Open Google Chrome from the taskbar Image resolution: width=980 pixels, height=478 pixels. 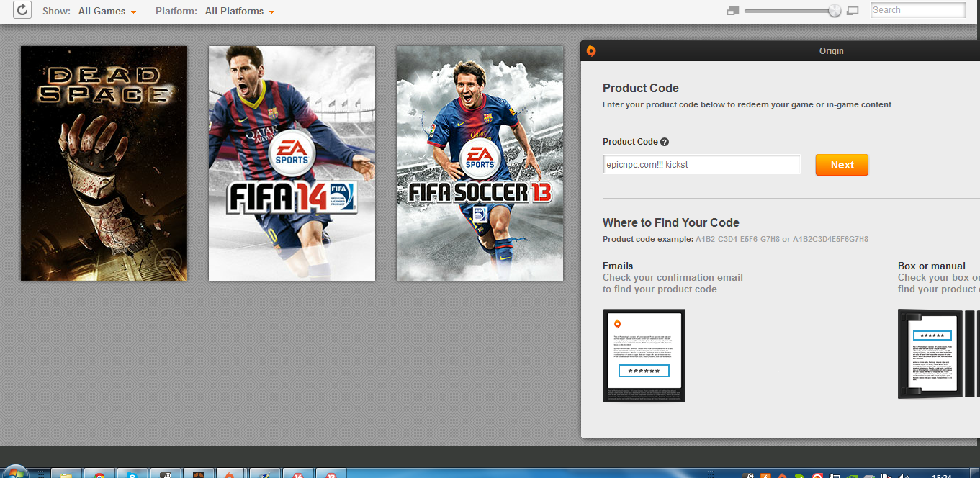99,474
